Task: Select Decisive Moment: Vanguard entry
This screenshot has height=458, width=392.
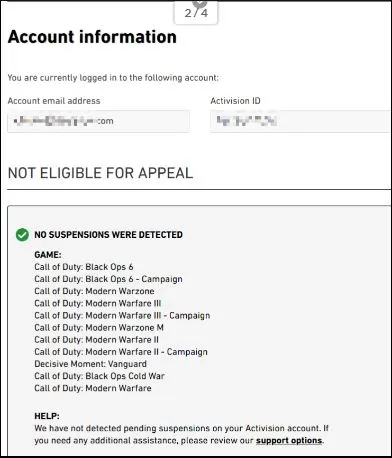Action: [90, 364]
